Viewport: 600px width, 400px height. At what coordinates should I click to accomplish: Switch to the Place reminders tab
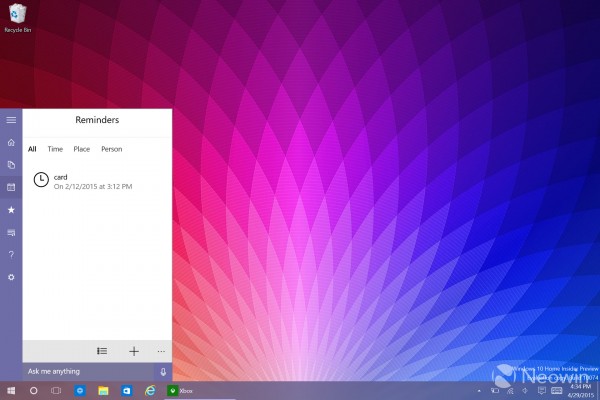point(81,149)
